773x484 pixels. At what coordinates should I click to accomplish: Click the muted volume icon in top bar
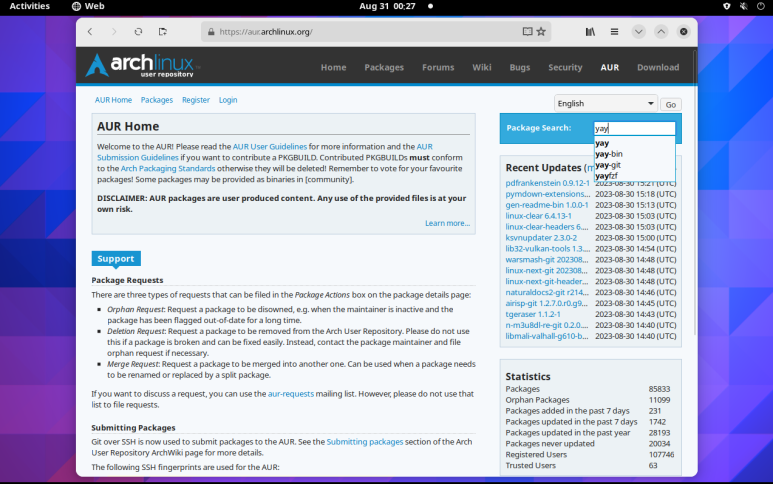743,6
